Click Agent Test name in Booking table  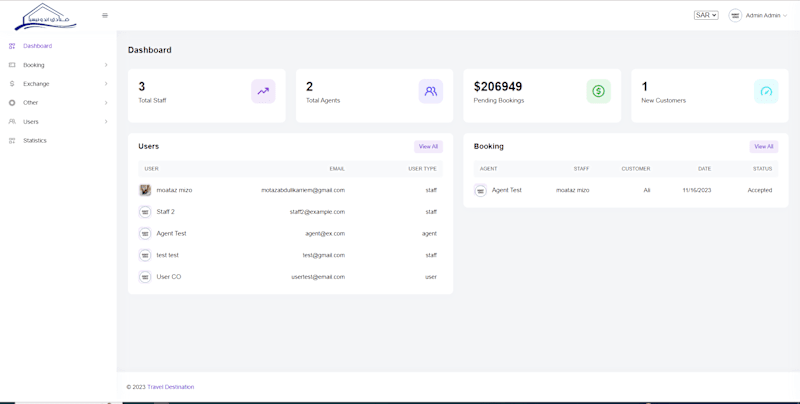click(x=507, y=190)
